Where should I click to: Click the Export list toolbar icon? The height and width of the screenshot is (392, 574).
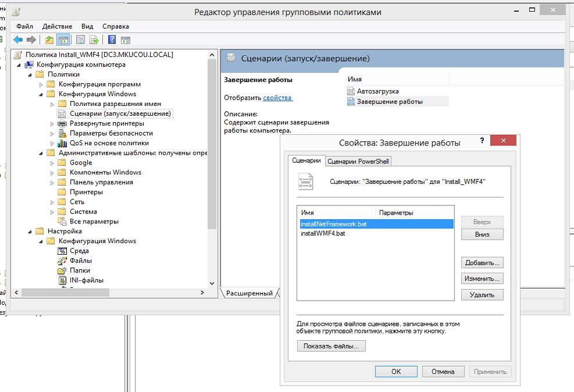click(94, 40)
